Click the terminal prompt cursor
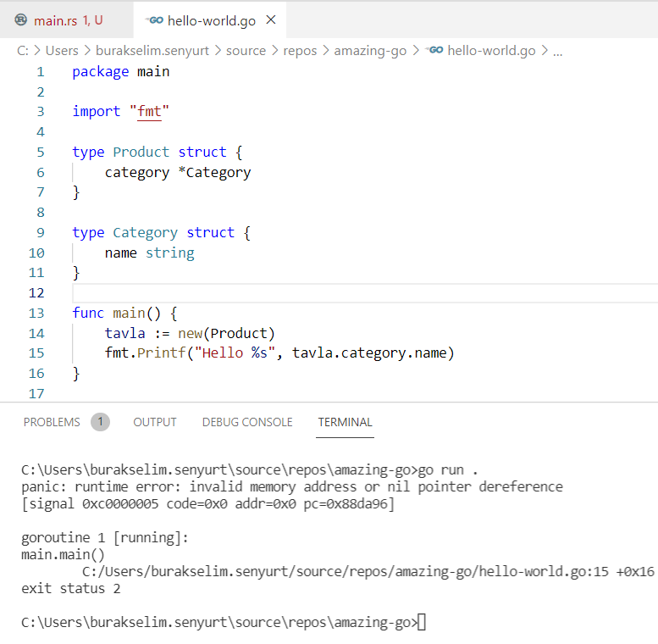 pos(423,623)
